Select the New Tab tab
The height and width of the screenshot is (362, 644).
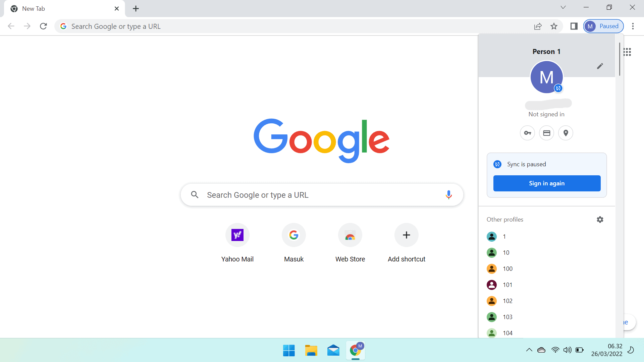pyautogui.click(x=64, y=9)
